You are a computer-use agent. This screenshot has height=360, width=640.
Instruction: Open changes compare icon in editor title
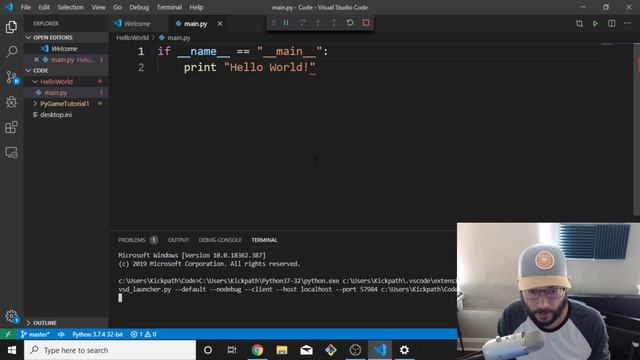pos(580,24)
